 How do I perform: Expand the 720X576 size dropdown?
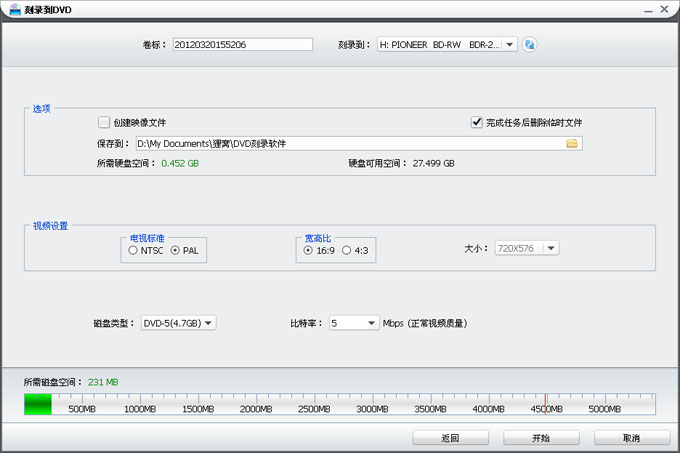pos(527,248)
